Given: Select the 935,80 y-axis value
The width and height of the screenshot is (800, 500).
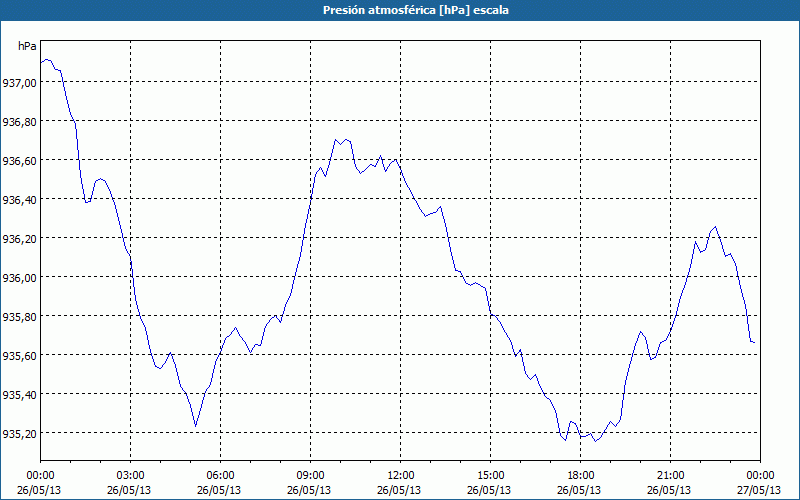Looking at the screenshot, I should (x=20, y=316).
